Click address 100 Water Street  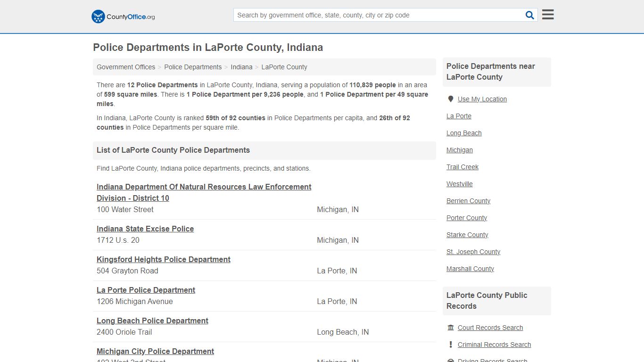pos(125,209)
